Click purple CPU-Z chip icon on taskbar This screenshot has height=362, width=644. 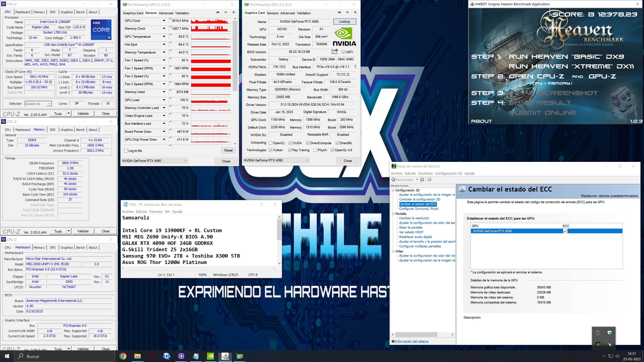(181, 356)
